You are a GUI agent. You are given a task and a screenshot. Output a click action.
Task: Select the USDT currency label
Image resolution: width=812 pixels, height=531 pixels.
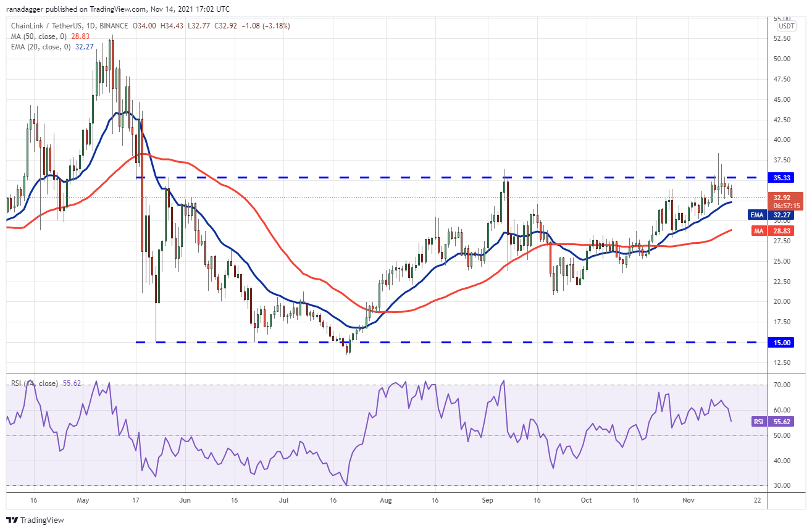(x=786, y=26)
